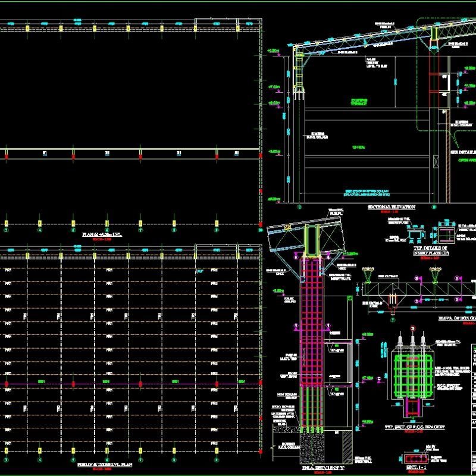Select the cyan insert plate detail symbol

(416, 234)
